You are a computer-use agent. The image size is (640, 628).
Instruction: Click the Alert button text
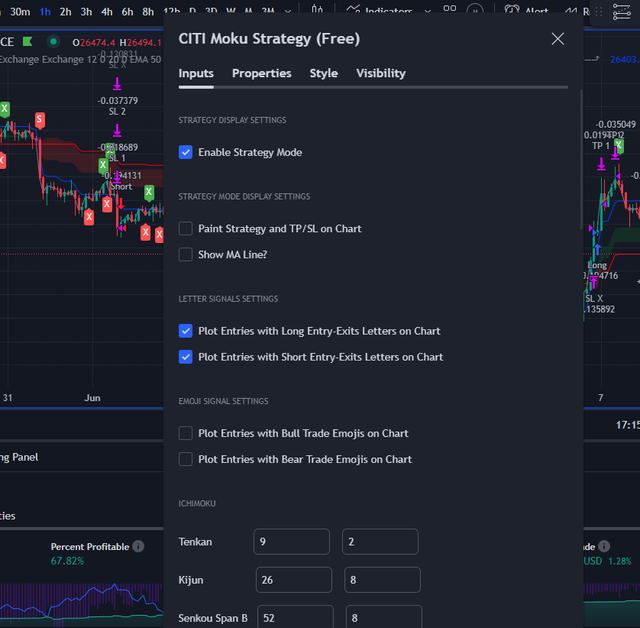click(x=537, y=11)
